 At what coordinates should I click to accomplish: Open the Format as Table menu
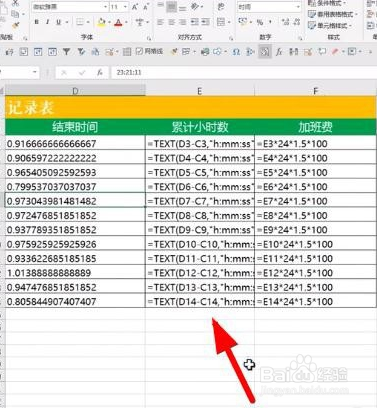[x=332, y=14]
